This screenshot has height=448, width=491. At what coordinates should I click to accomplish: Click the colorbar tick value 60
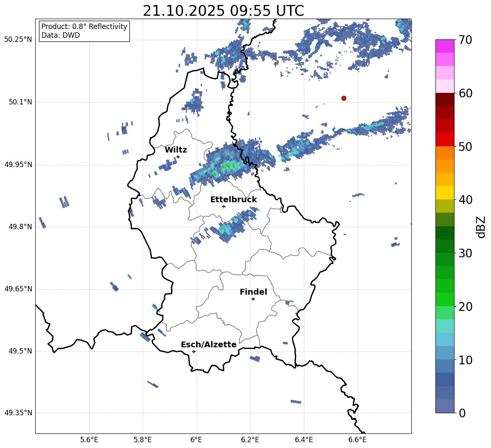pos(465,93)
